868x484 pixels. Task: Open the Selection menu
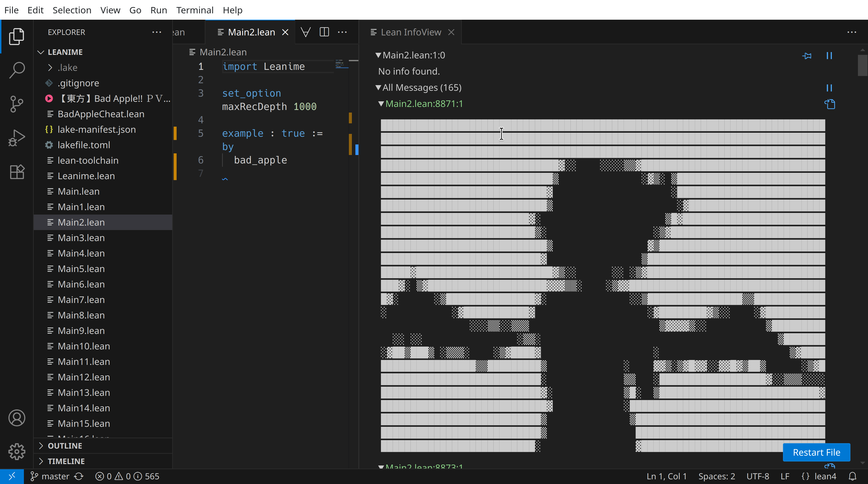(72, 10)
